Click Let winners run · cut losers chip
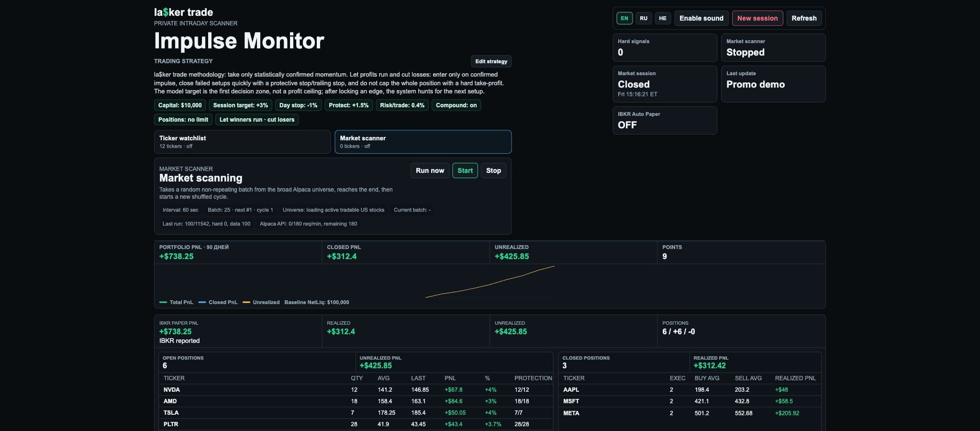 257,120
